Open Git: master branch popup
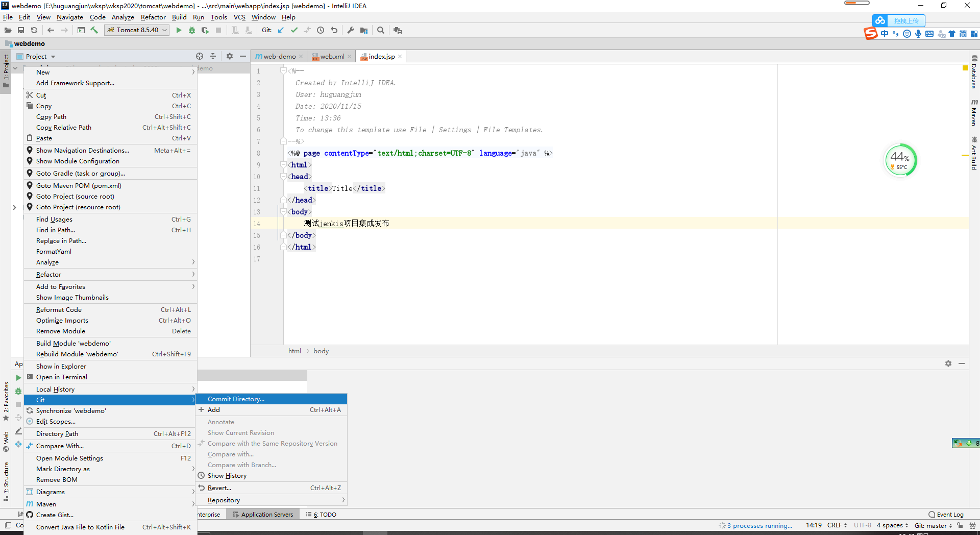The image size is (980, 535). [x=933, y=525]
